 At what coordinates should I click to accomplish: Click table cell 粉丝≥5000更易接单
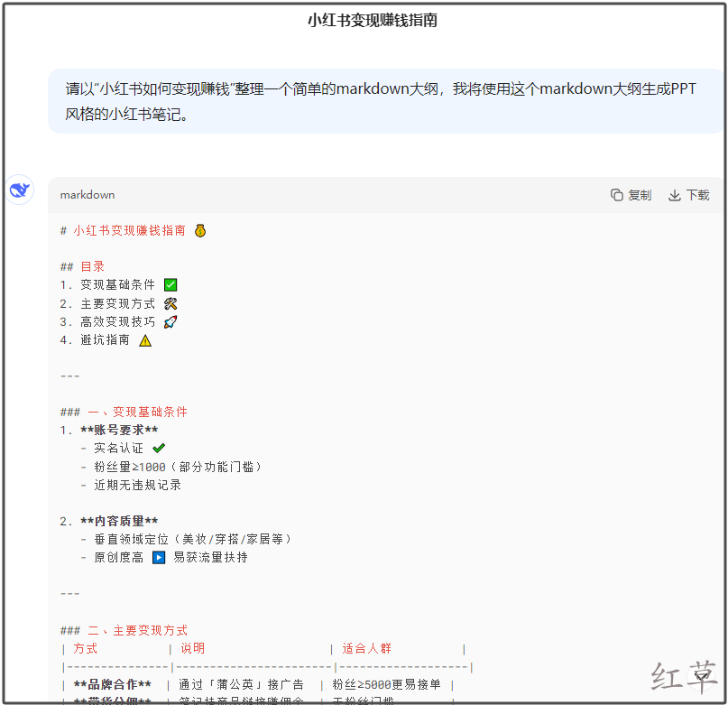(387, 684)
